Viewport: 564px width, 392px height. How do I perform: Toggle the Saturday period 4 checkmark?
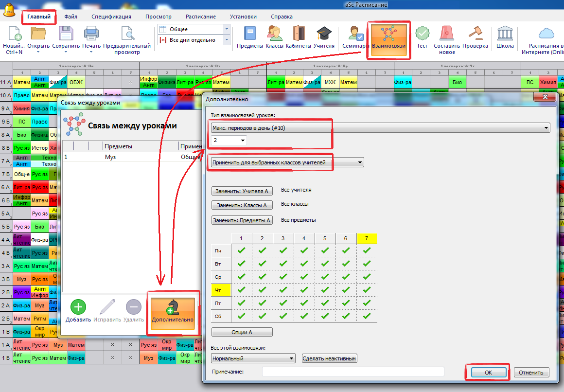[x=304, y=316]
